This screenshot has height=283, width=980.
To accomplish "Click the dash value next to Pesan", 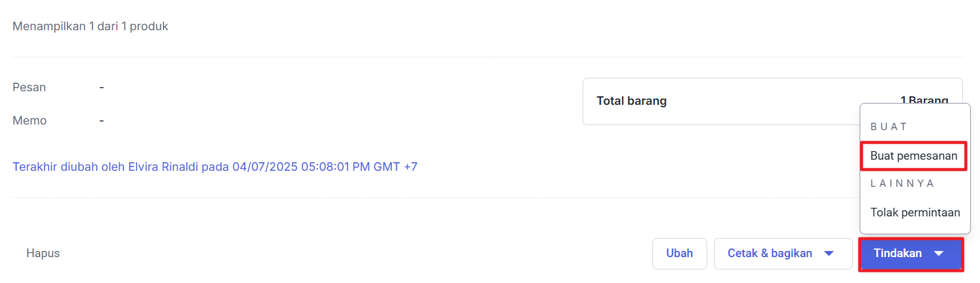I will point(102,88).
